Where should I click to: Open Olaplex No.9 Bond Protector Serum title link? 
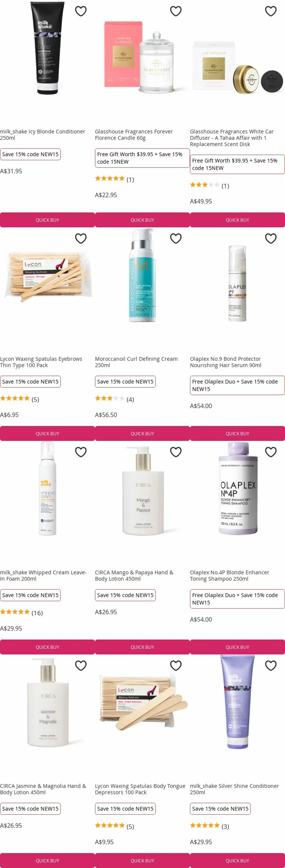(226, 362)
